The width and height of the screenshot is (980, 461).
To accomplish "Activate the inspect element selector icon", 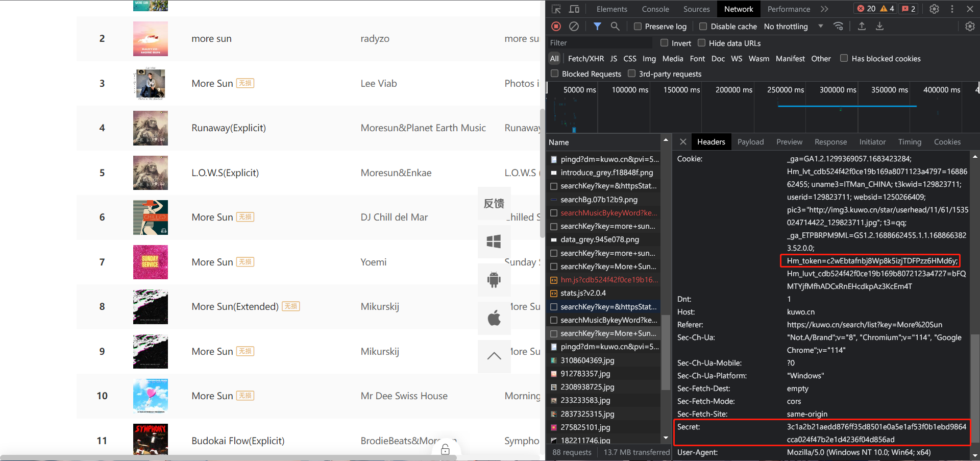I will point(556,9).
